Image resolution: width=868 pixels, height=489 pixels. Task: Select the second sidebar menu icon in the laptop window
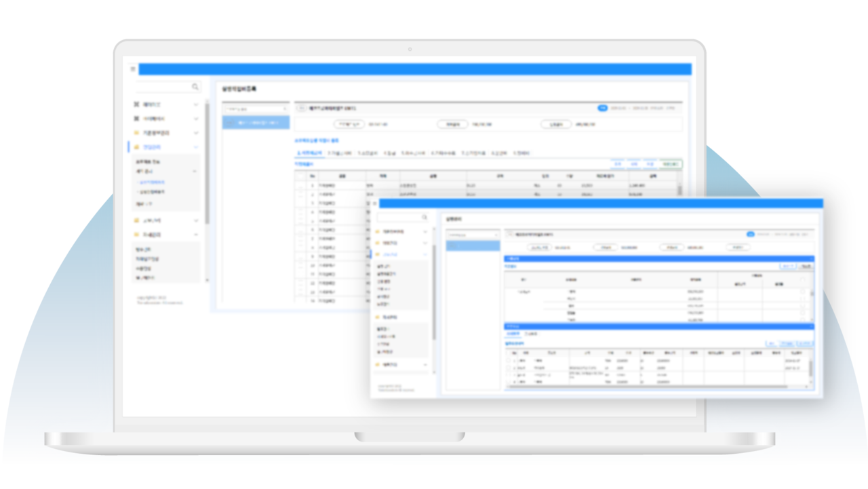click(136, 119)
